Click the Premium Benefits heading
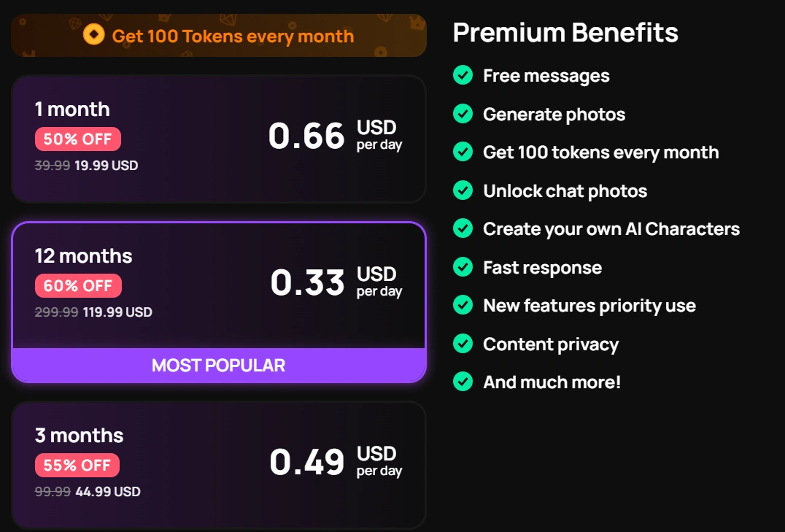 coord(565,32)
